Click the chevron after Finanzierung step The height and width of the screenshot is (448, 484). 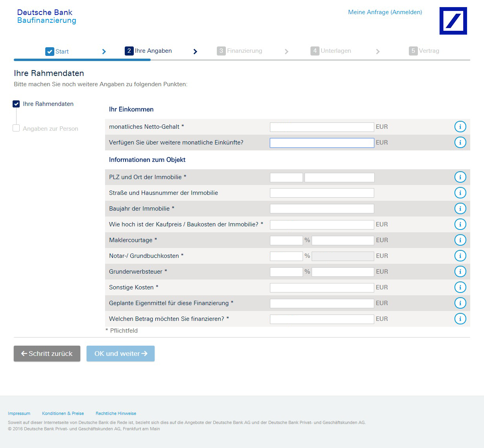(x=286, y=52)
